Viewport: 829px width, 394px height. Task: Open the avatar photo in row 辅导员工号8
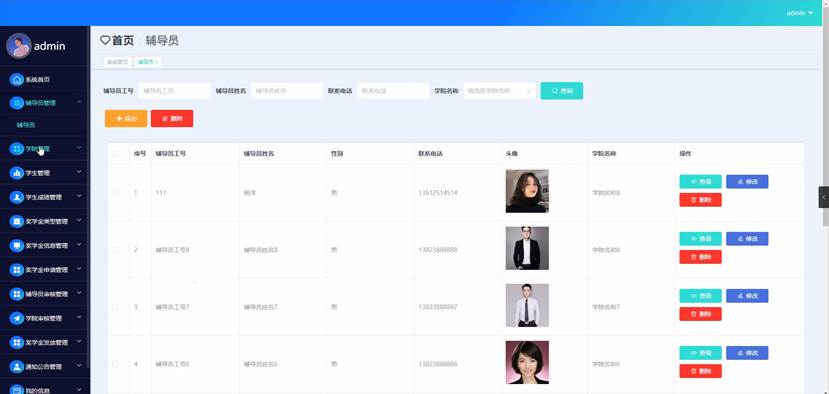pos(527,248)
